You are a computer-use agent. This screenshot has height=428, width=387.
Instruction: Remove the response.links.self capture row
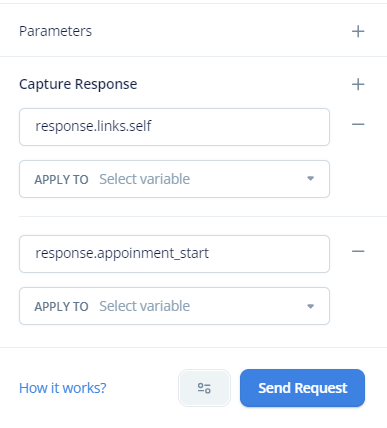pos(358,124)
